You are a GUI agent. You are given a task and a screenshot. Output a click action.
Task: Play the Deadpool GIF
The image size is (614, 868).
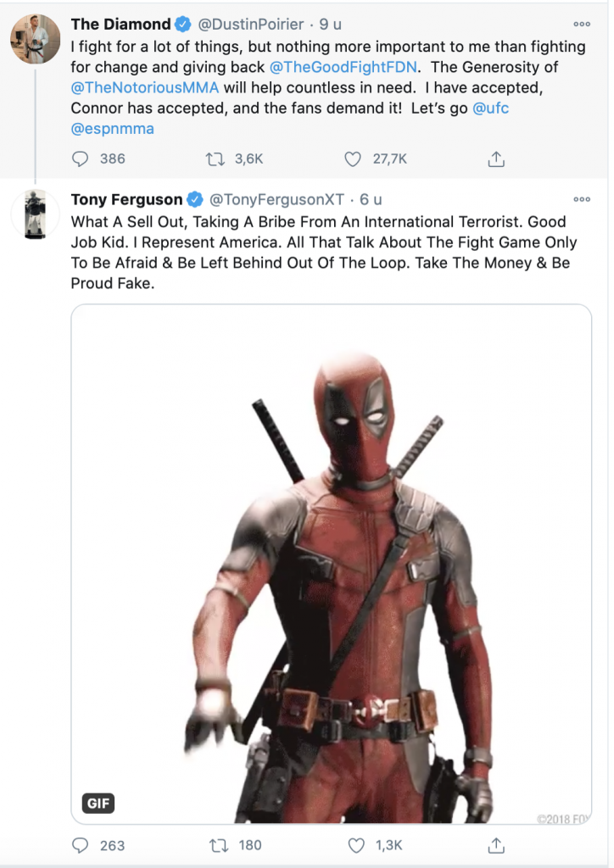click(331, 564)
